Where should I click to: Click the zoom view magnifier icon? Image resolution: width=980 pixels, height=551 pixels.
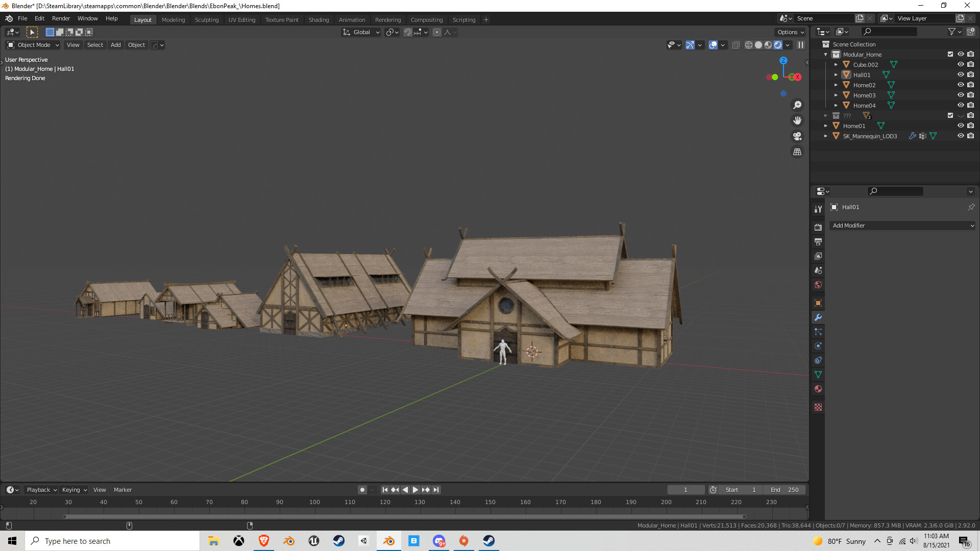pos(797,105)
